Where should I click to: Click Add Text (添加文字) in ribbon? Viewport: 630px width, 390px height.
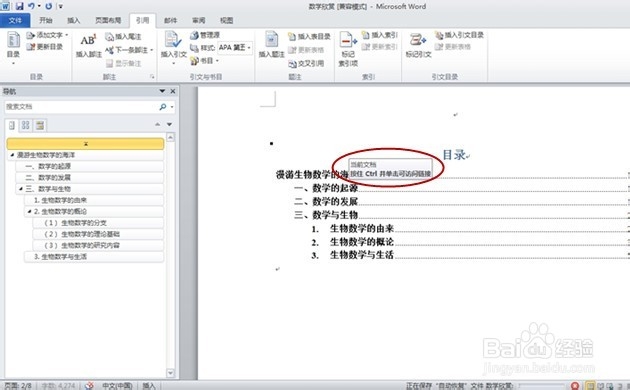tap(47, 35)
